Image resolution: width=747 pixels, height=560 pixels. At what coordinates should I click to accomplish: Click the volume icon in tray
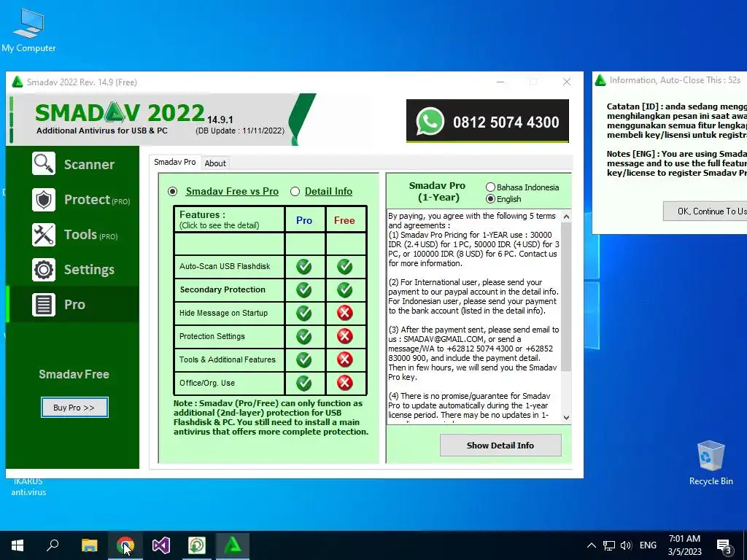626,545
